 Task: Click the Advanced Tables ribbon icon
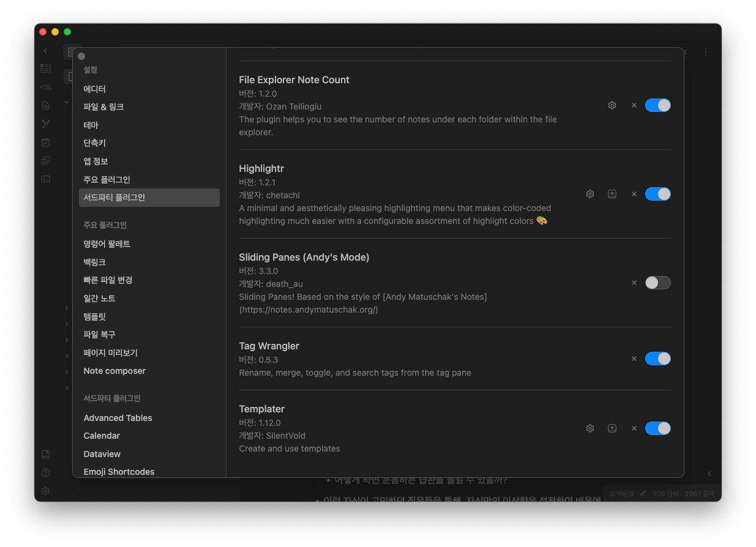[45, 69]
